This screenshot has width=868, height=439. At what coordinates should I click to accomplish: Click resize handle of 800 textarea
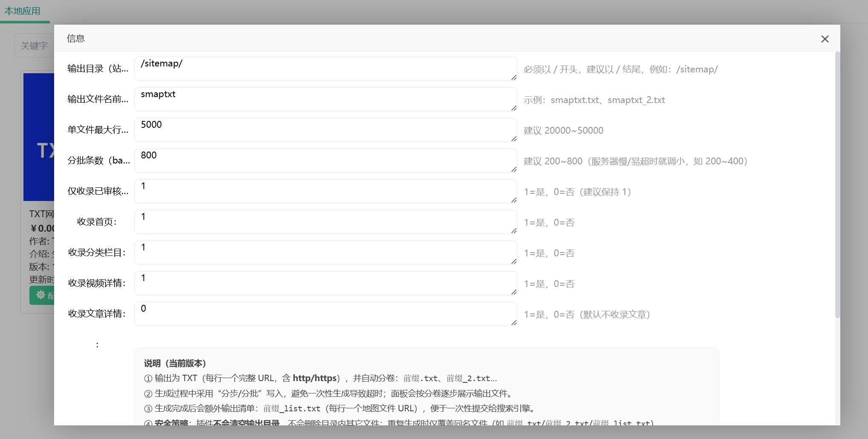(x=514, y=169)
